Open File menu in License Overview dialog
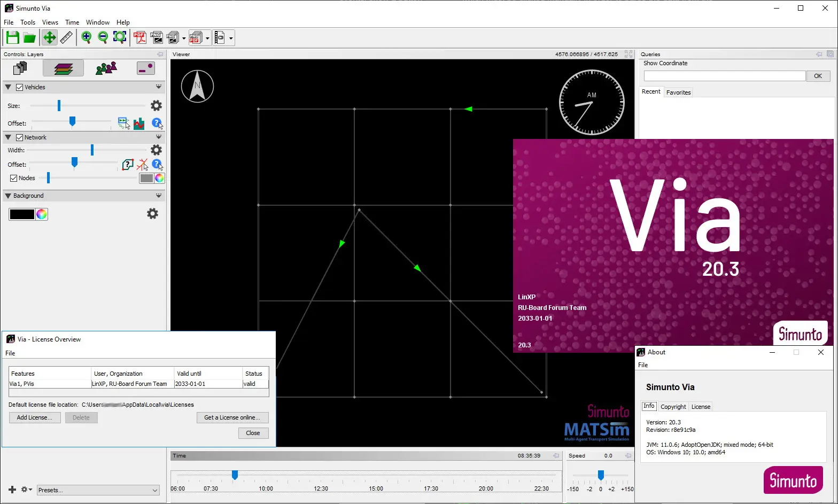 tap(10, 353)
